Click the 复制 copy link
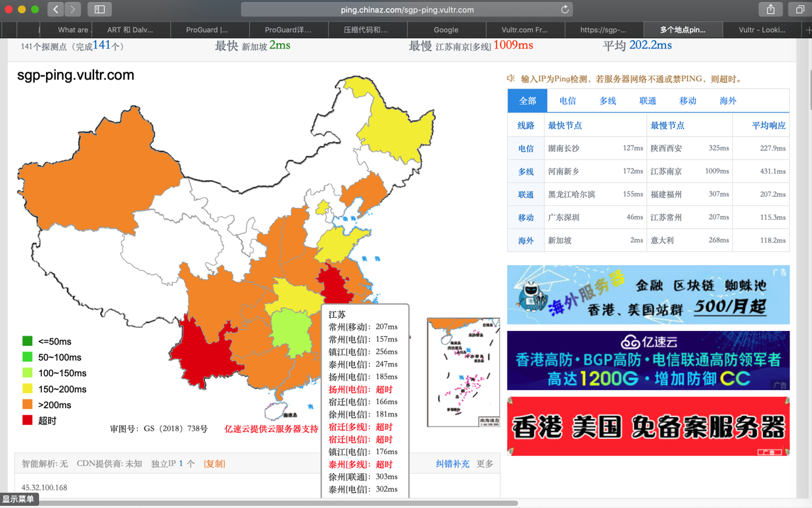812x508 pixels. (214, 464)
